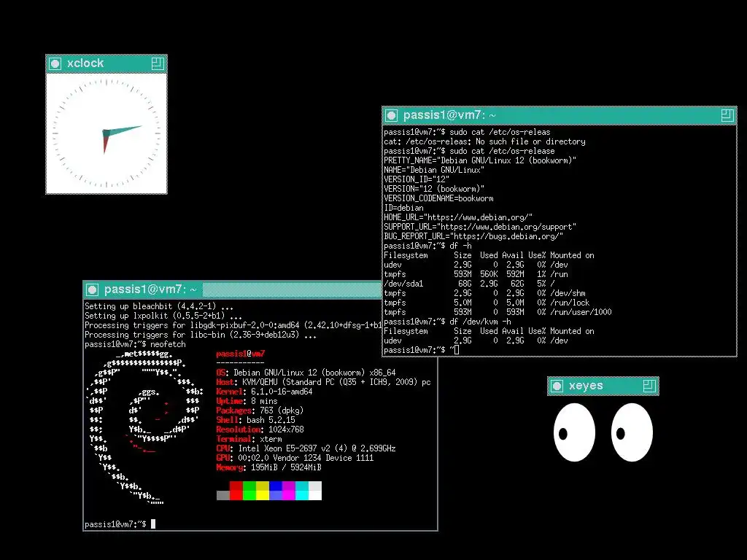This screenshot has width=747, height=560.
Task: Click the circle icon on the os-release terminal titlebar
Action: (392, 115)
